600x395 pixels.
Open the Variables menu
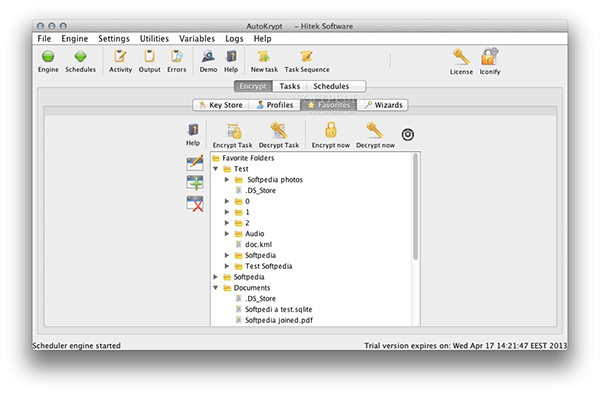197,39
